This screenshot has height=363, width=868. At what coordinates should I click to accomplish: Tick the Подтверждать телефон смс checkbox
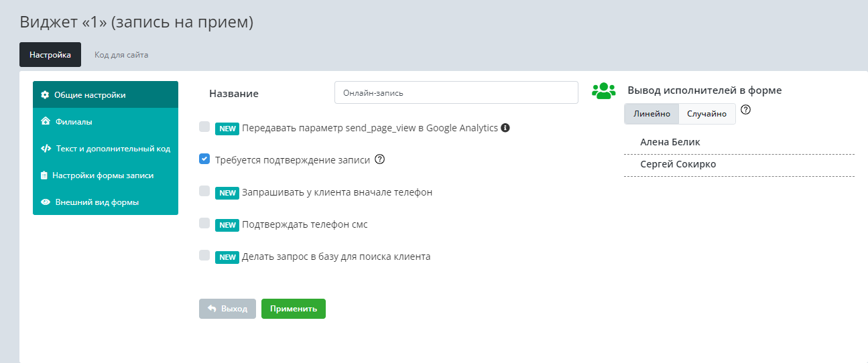coord(204,223)
